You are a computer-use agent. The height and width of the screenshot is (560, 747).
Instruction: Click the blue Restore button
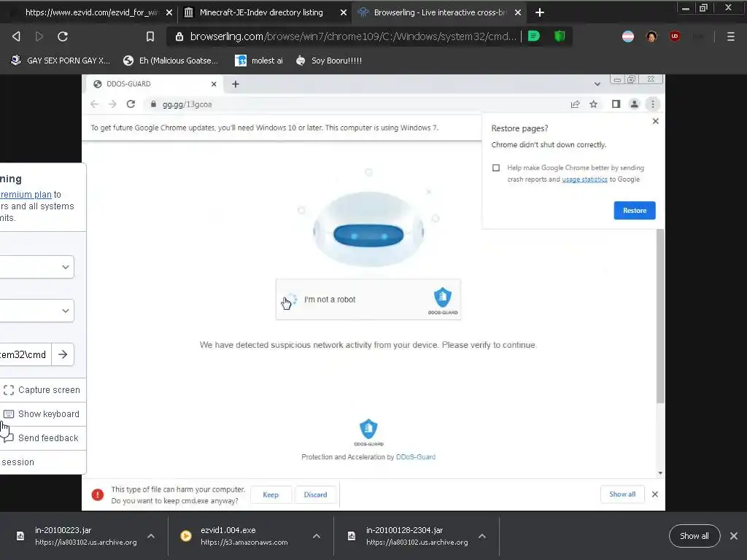(635, 211)
